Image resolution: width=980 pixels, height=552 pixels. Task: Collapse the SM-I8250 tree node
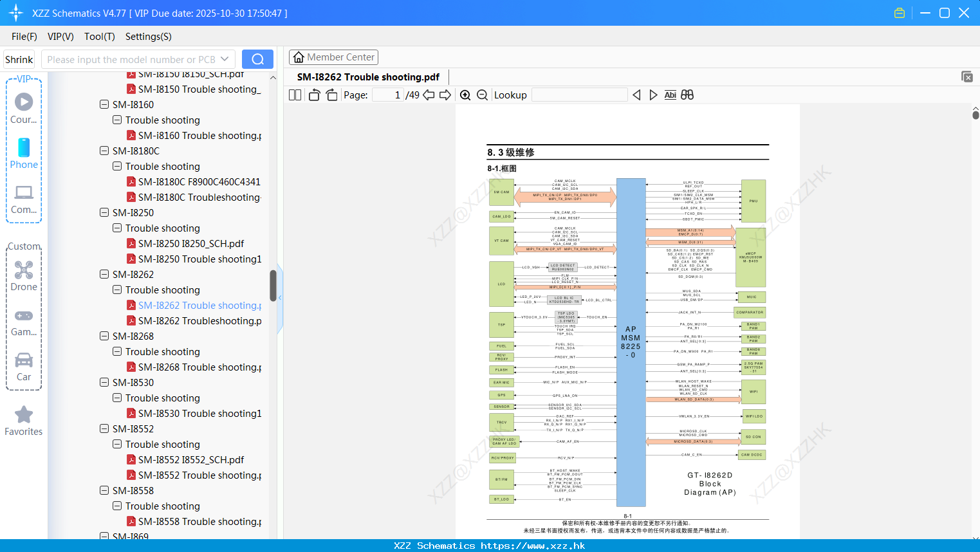[104, 212]
